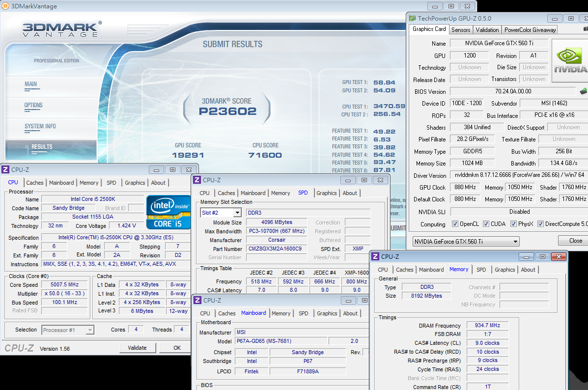Click the Validate button in CPU-Z

tap(137, 348)
